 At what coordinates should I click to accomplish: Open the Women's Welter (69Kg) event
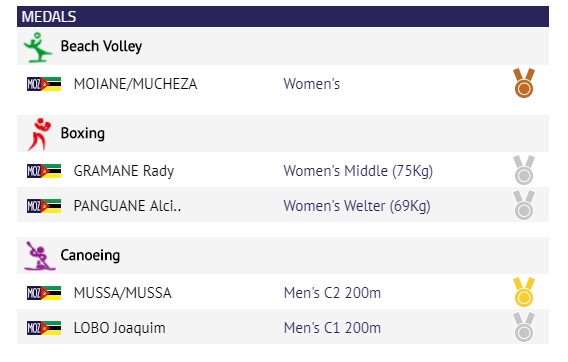tap(357, 206)
